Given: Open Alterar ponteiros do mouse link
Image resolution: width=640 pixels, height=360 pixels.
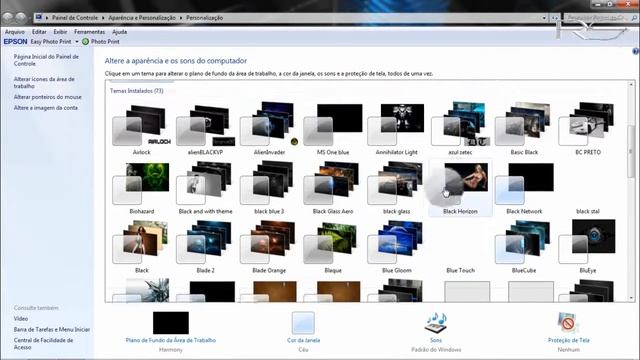Looking at the screenshot, I should coord(48,97).
